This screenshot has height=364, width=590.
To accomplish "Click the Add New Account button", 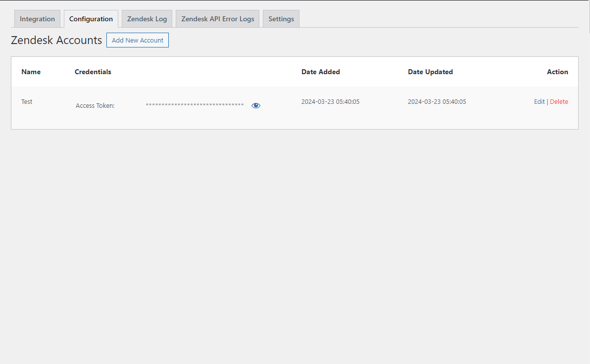I will point(137,40).
